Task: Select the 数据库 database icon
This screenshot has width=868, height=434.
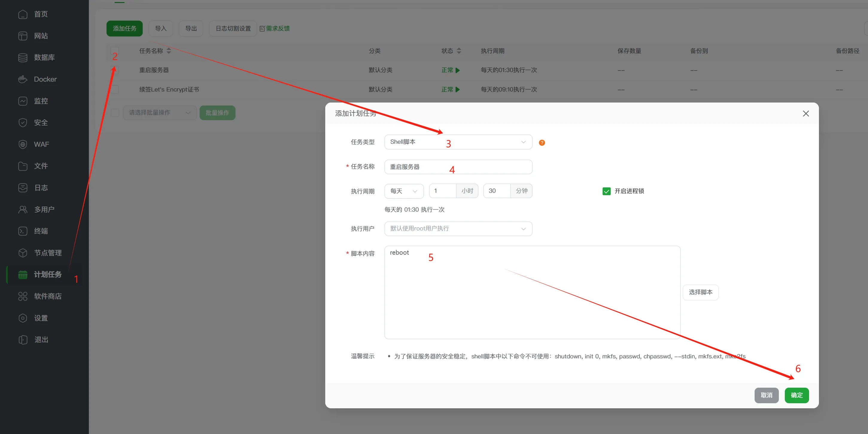Action: 22,57
